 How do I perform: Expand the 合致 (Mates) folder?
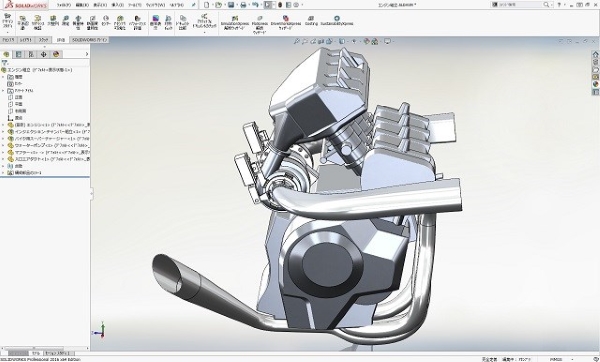coord(3,166)
